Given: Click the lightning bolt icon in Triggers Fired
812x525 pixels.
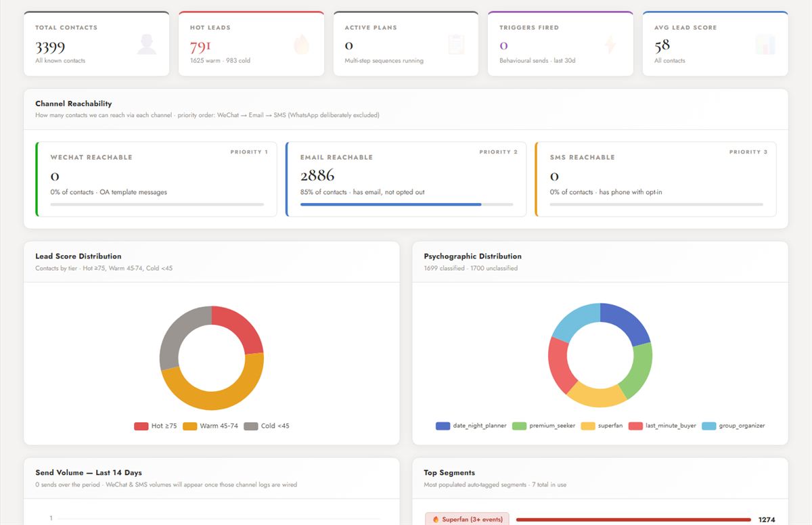Looking at the screenshot, I should tap(610, 44).
